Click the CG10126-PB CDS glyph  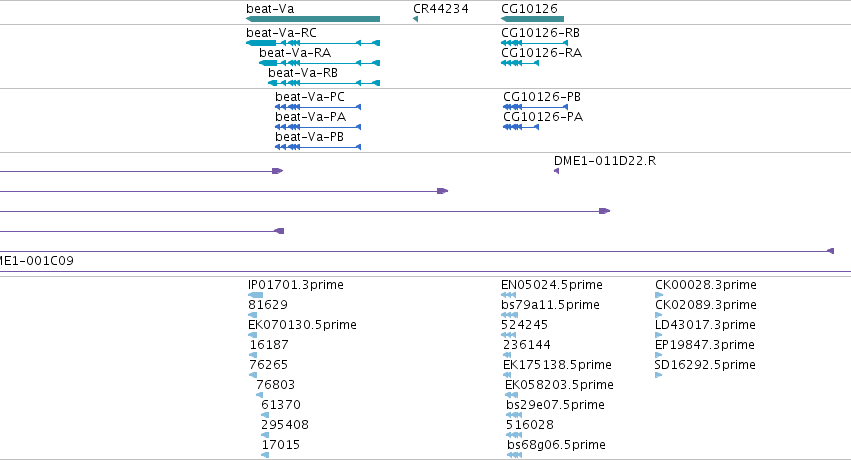(536, 107)
